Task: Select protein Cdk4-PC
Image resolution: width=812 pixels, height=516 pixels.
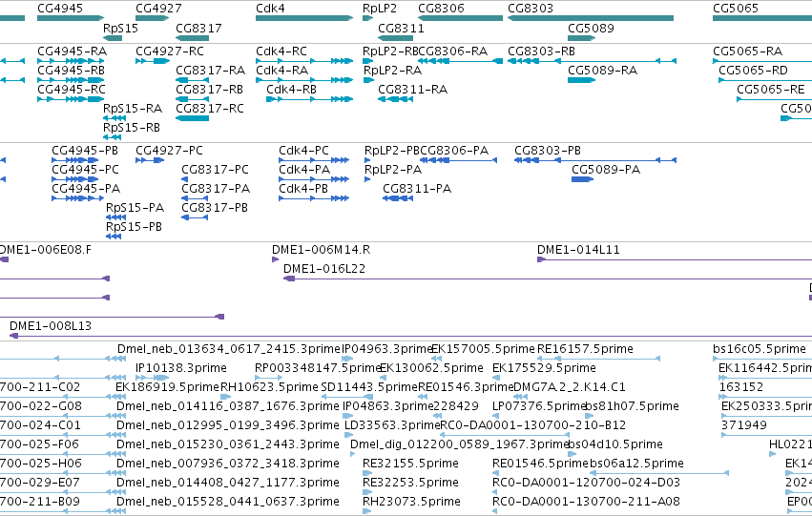Action: pos(314,160)
